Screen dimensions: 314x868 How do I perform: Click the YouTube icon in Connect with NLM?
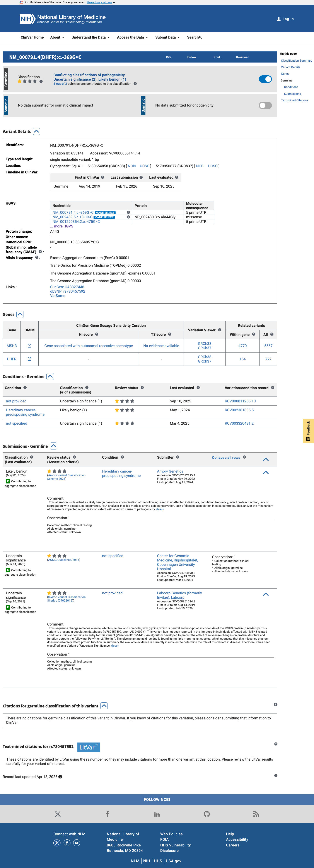tap(77, 843)
